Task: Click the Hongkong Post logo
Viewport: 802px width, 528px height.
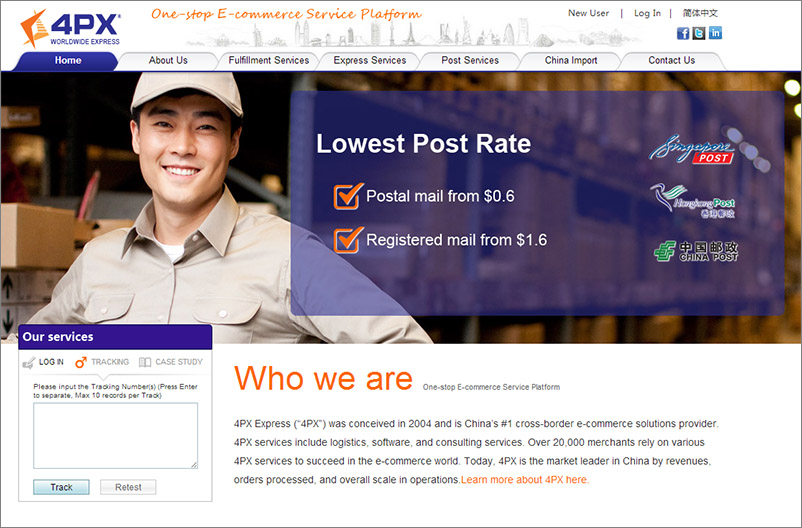Action: pos(693,200)
